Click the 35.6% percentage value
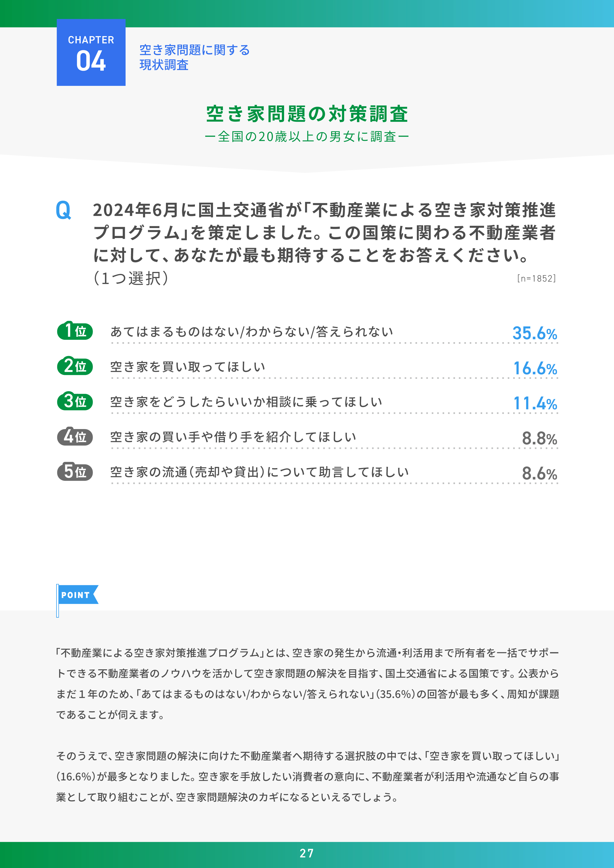Screen dimensions: 614x868 (x=534, y=334)
